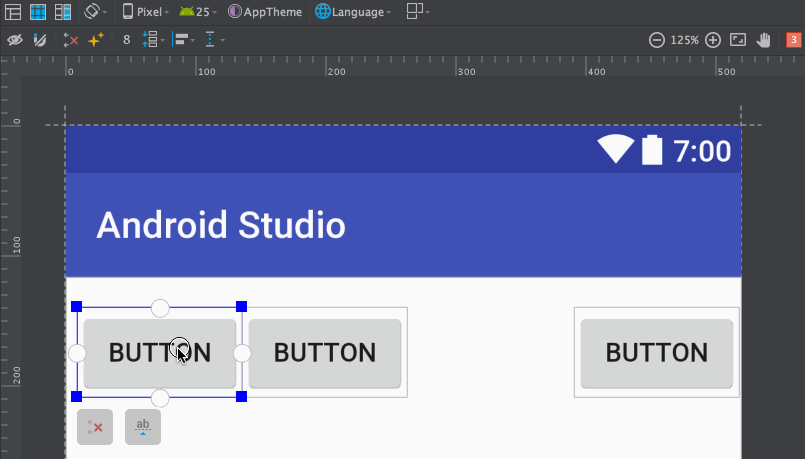This screenshot has height=459, width=805.
Task: Show Design and Blueprint side by side
Action: click(x=63, y=11)
